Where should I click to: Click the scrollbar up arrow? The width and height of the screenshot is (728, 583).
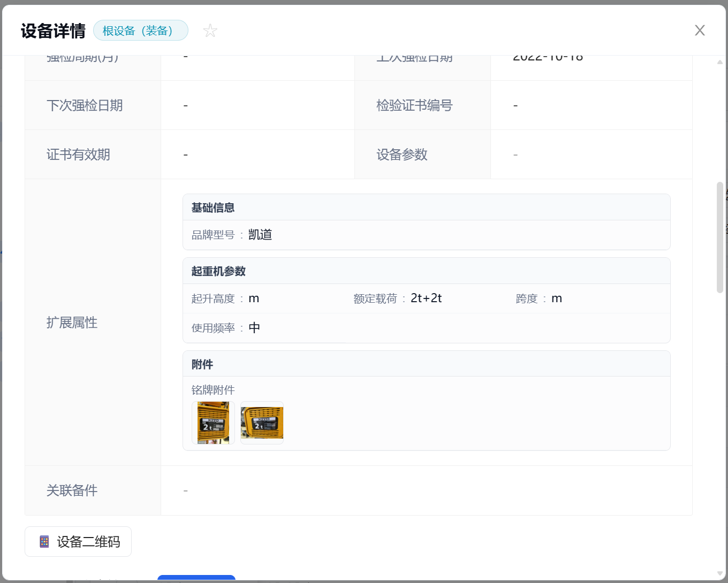720,62
